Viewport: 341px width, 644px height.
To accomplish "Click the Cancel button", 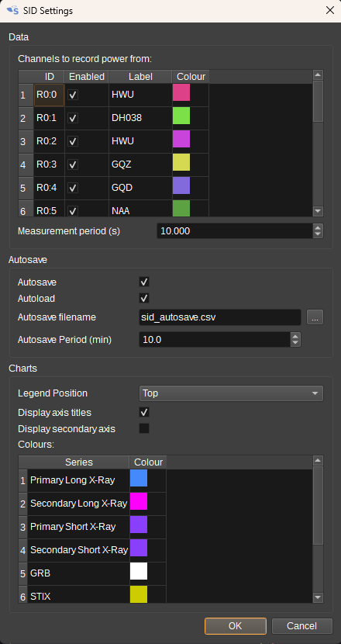I will click(302, 626).
